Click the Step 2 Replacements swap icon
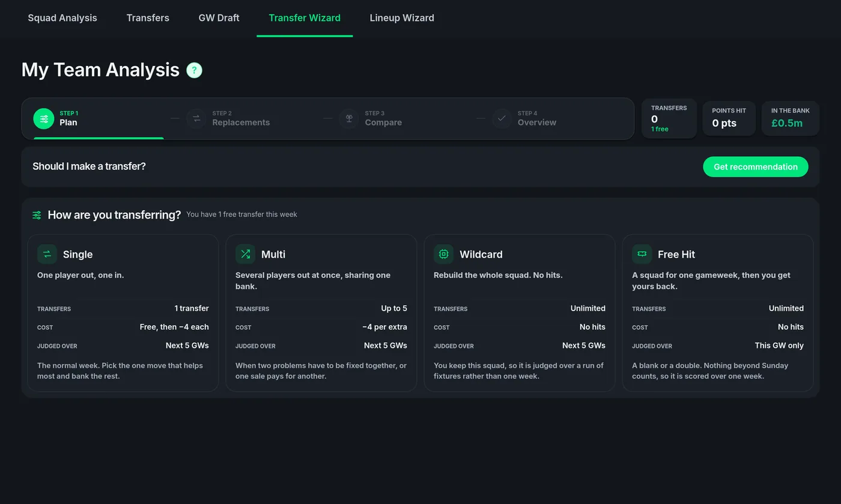The image size is (841, 504). tap(196, 118)
